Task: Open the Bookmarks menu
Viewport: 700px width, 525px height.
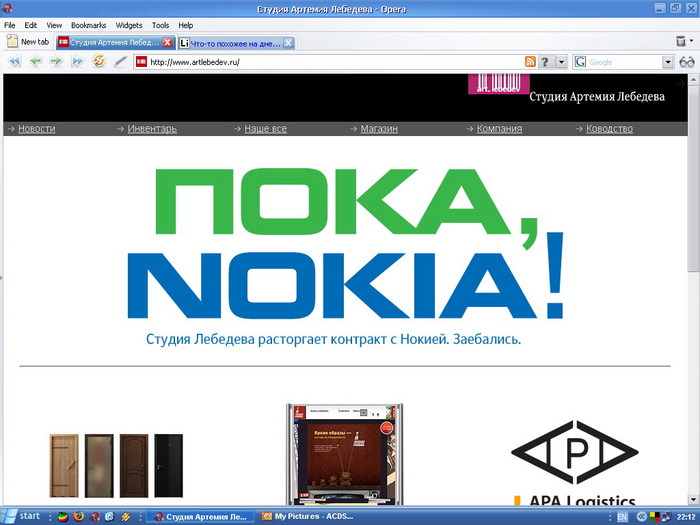Action: click(88, 25)
